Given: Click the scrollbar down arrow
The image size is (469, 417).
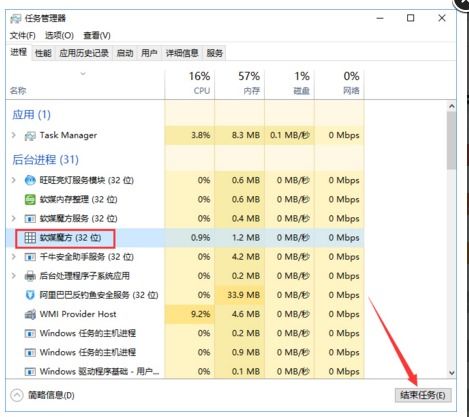Looking at the screenshot, I should pyautogui.click(x=452, y=373).
